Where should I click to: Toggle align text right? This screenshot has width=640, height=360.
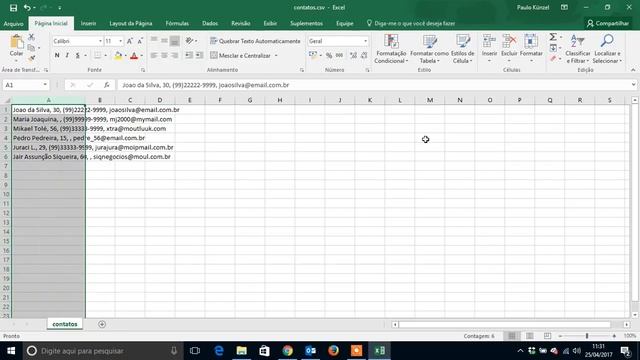click(174, 55)
